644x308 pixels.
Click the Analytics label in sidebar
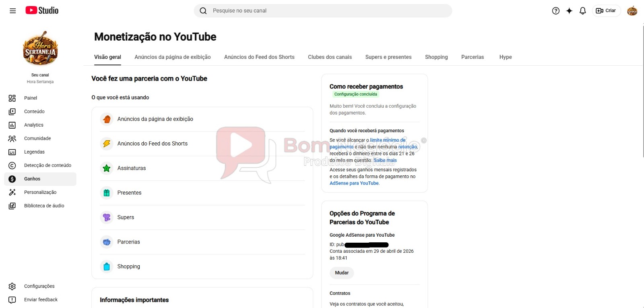pyautogui.click(x=34, y=125)
